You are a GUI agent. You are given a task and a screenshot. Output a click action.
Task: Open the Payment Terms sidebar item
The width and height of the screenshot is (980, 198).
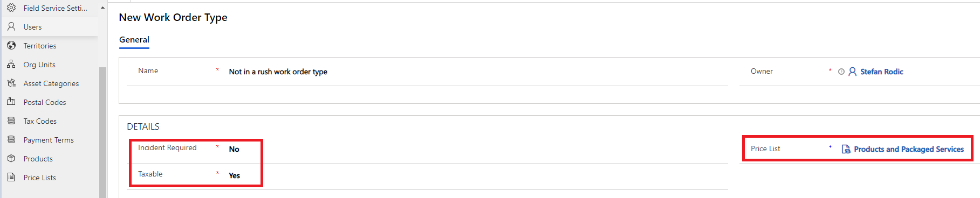tap(50, 140)
